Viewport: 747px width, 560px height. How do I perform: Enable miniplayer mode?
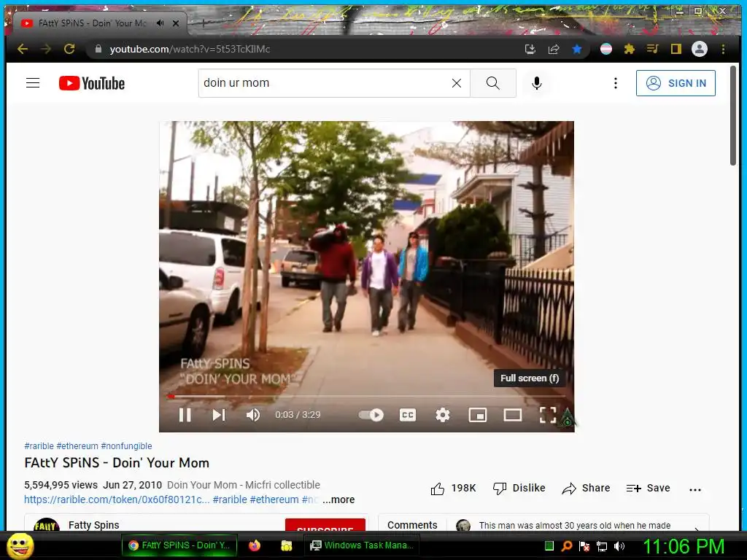478,415
